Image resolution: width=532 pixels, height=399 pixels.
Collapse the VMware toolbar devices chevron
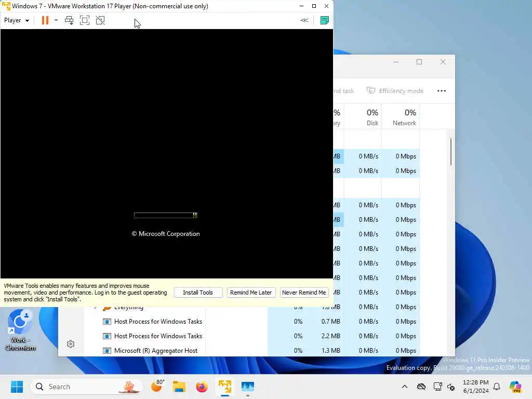(x=304, y=20)
